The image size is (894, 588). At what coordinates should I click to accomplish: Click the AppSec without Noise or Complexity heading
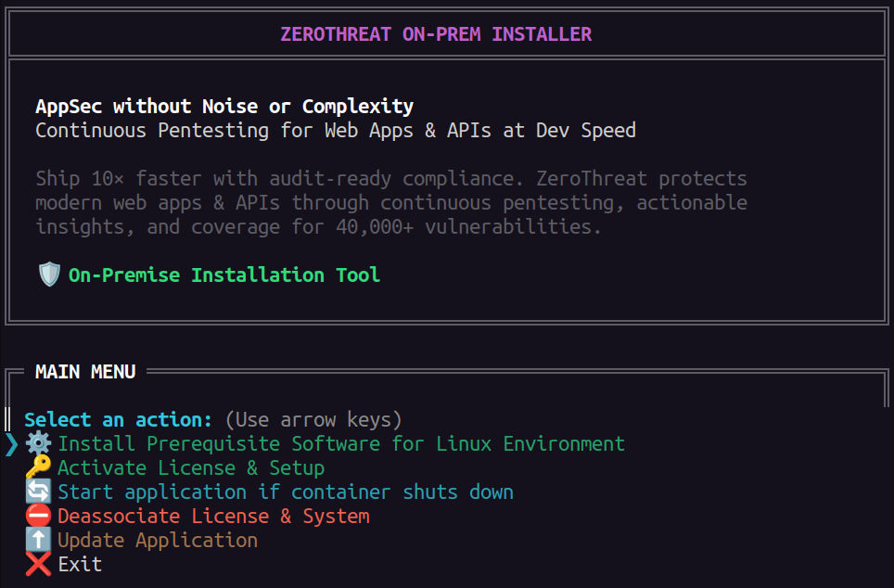click(224, 106)
